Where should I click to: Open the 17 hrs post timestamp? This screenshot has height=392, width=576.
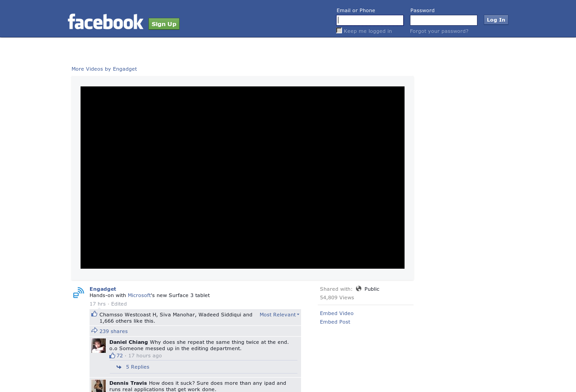click(98, 304)
